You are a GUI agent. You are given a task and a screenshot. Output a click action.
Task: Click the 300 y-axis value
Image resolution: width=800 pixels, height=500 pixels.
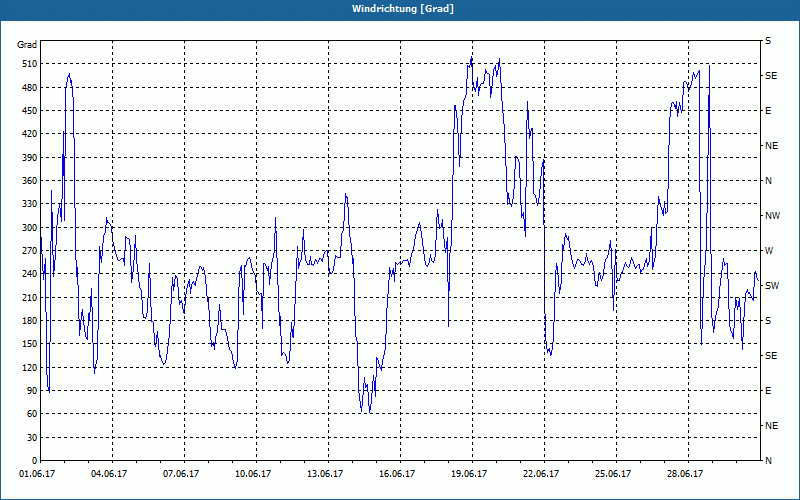click(x=30, y=228)
